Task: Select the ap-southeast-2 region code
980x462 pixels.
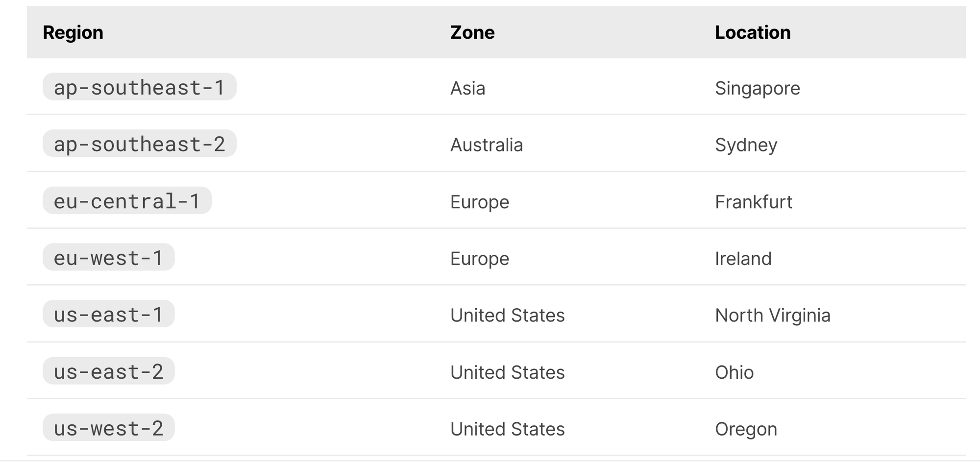Action: (x=139, y=144)
